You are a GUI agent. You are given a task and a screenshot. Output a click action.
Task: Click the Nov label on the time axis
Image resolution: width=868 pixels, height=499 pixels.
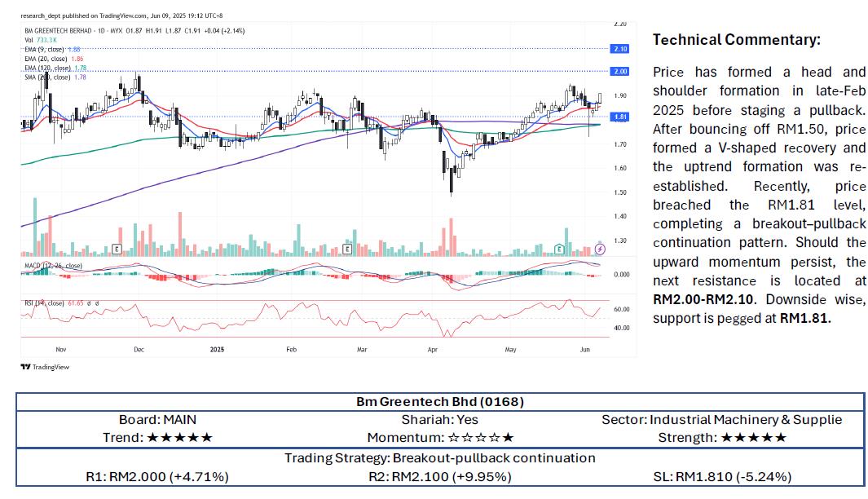61,350
